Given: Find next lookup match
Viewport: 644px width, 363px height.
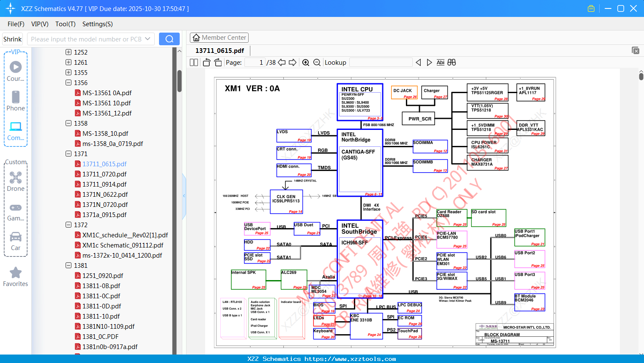Looking at the screenshot, I should click(x=429, y=62).
